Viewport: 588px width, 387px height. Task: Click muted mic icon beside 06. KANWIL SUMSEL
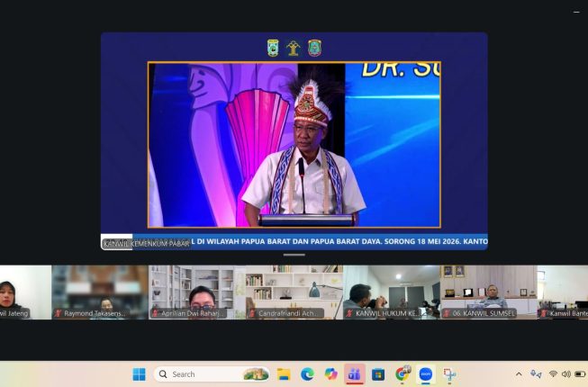[x=447, y=313]
